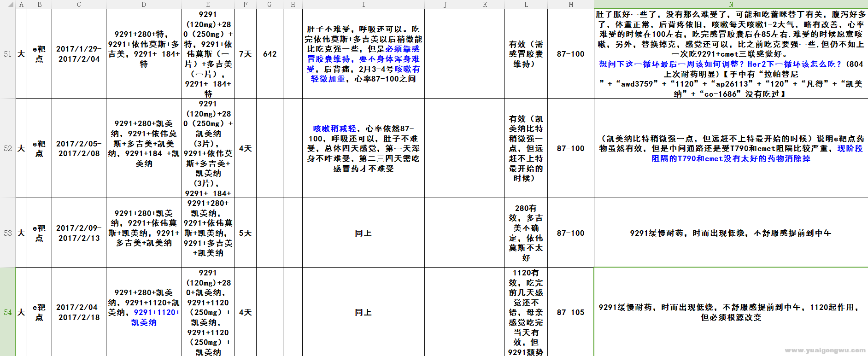The width and height of the screenshot is (868, 356).
Task: Select column K header
Action: pos(485,4)
